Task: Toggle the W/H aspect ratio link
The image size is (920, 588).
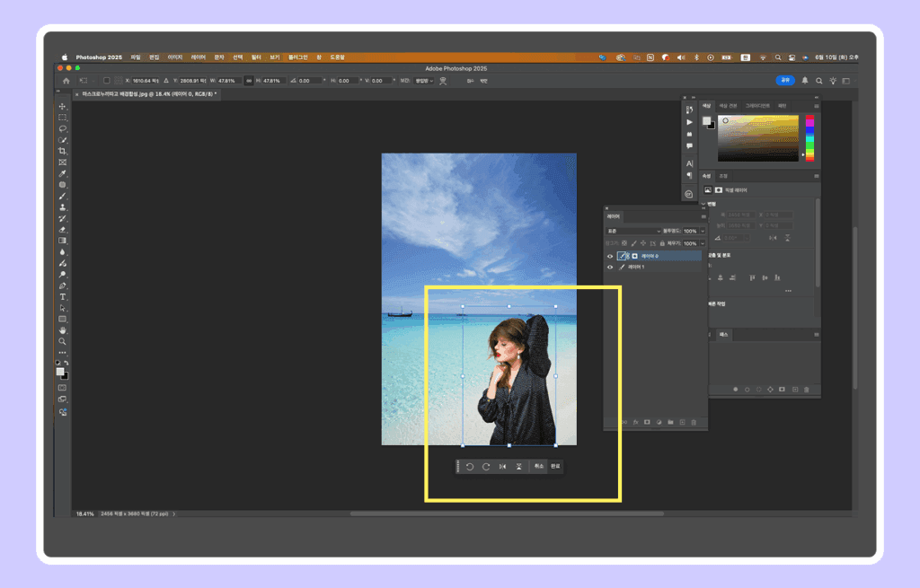Action: click(x=249, y=81)
